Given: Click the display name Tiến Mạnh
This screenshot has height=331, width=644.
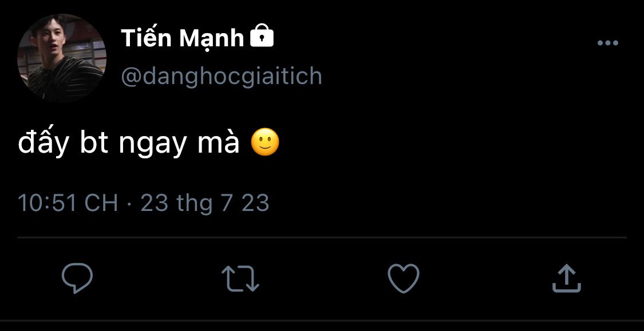Looking at the screenshot, I should pos(182,38).
